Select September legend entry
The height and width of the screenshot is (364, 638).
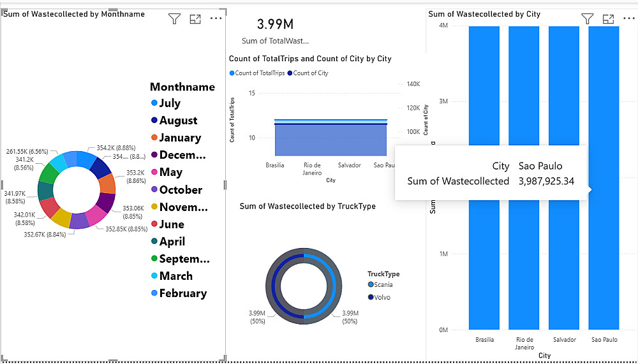181,259
